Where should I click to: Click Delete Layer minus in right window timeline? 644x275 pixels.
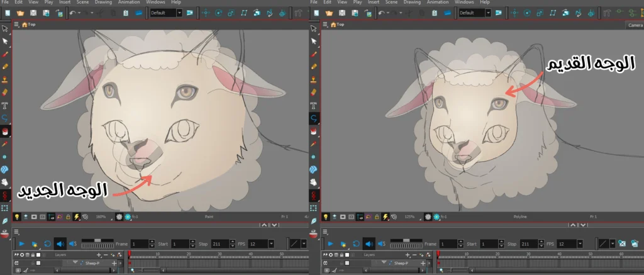414,255
